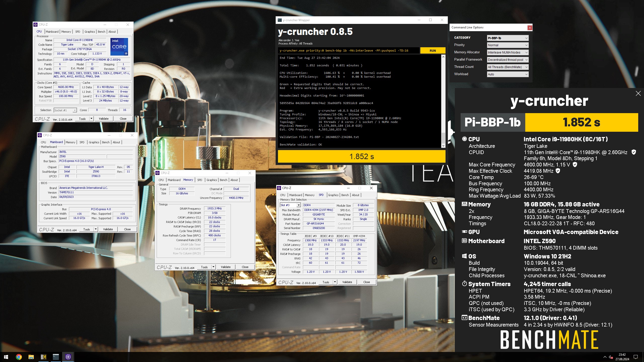Open the notification center icon
The height and width of the screenshot is (362, 644).
pos(636,357)
